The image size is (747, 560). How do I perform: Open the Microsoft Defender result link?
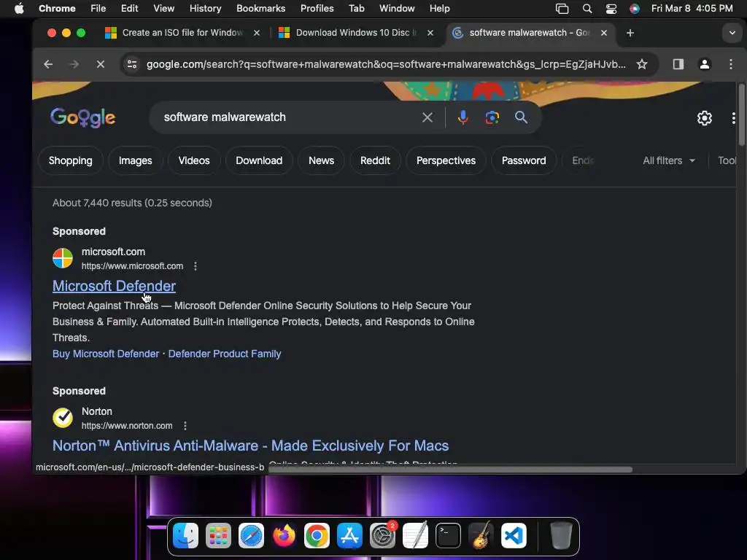[x=114, y=286]
